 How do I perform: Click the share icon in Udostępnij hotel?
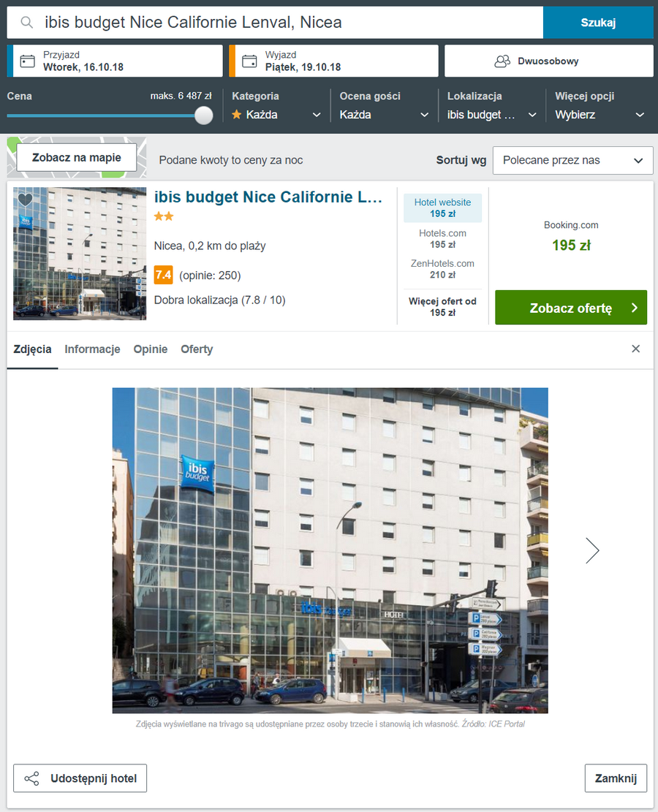[x=31, y=778]
